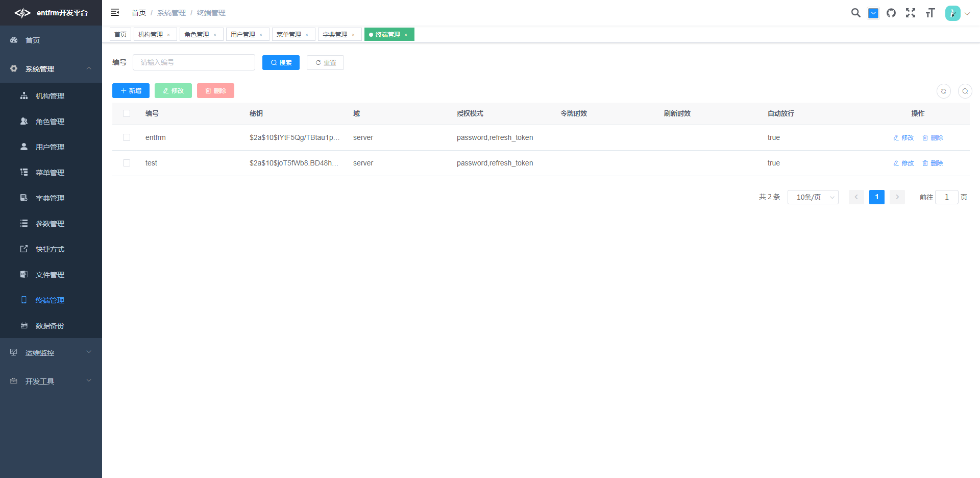Open the 10条/页 page size dropdown
This screenshot has width=980, height=478.
813,197
